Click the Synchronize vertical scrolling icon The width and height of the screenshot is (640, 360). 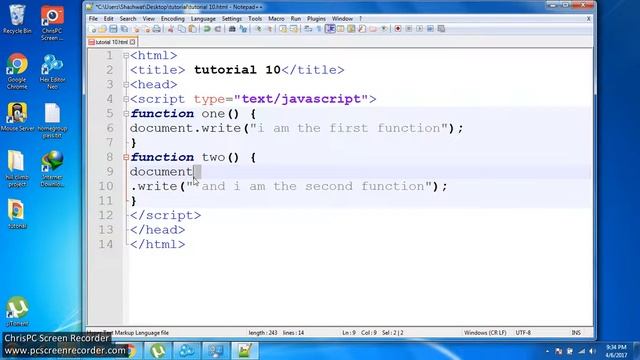coord(283,29)
